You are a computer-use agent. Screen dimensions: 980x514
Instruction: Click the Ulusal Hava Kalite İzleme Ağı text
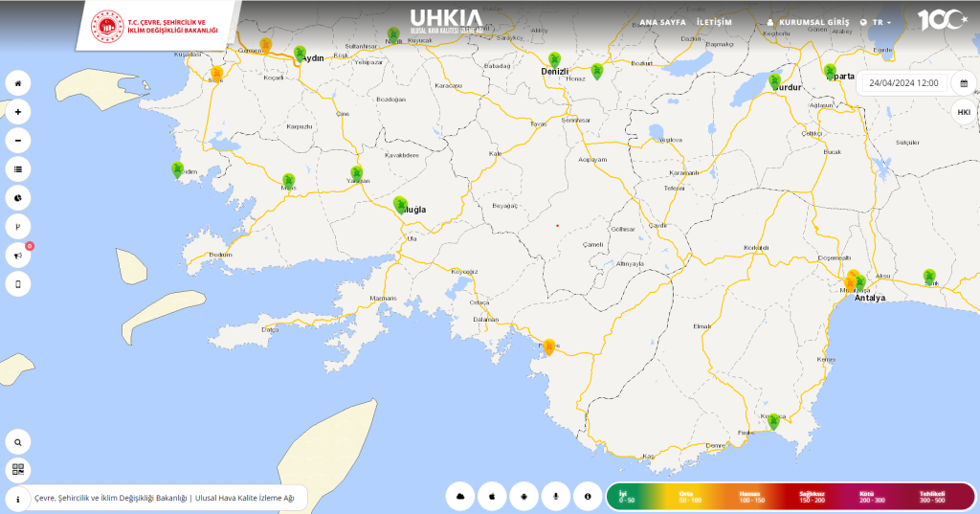pos(244,499)
